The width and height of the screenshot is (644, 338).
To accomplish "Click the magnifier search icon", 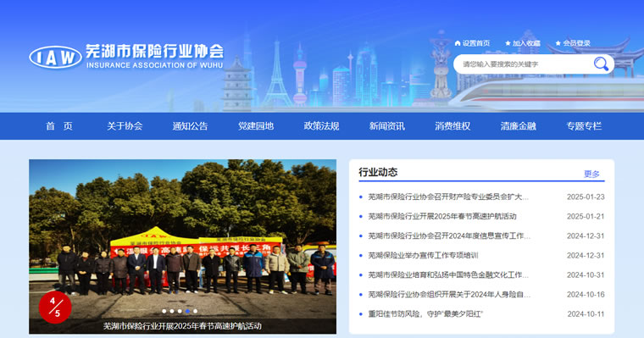I will [x=601, y=64].
